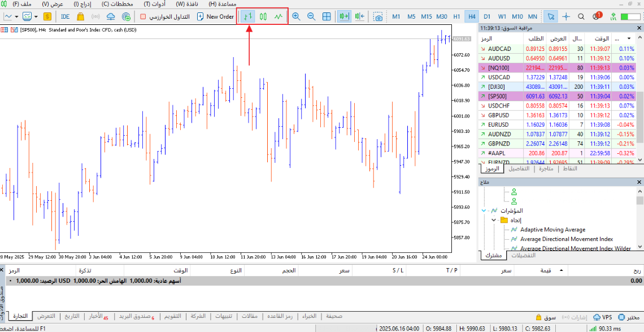Open the search magnifier in toolbar
644x332 pixels.
[581, 16]
